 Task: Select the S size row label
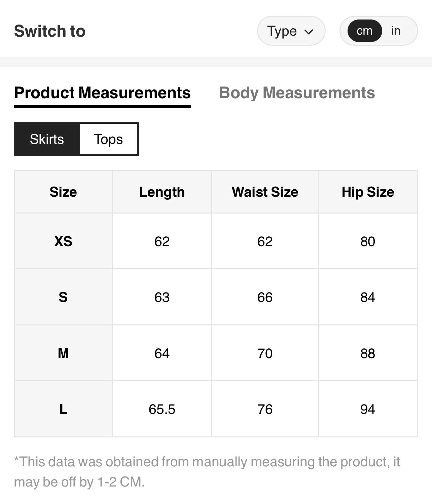(63, 297)
